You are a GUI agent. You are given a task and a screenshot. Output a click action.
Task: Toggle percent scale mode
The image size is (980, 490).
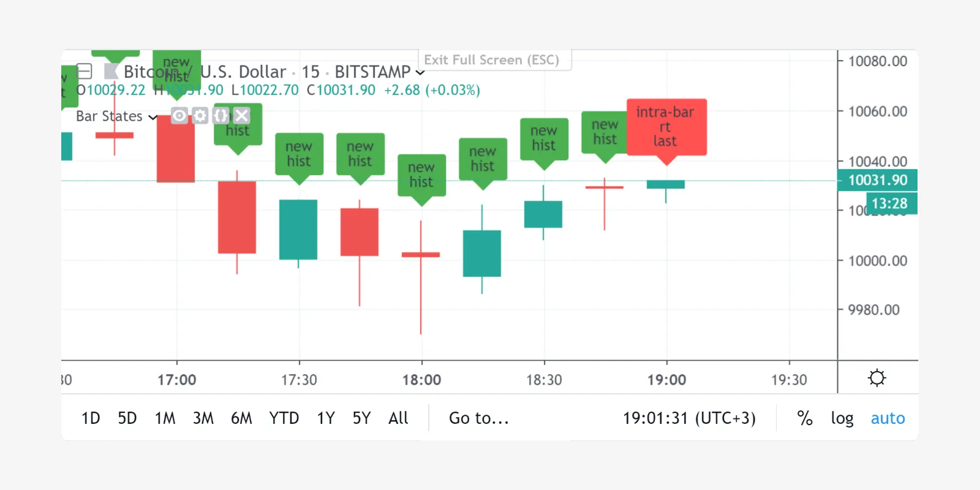click(804, 418)
